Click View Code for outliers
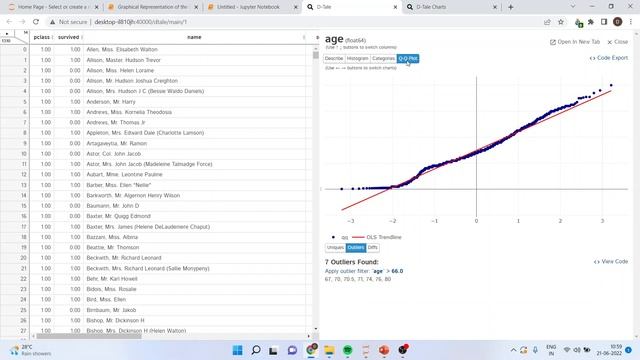This screenshot has height=360, width=640. pyautogui.click(x=611, y=261)
